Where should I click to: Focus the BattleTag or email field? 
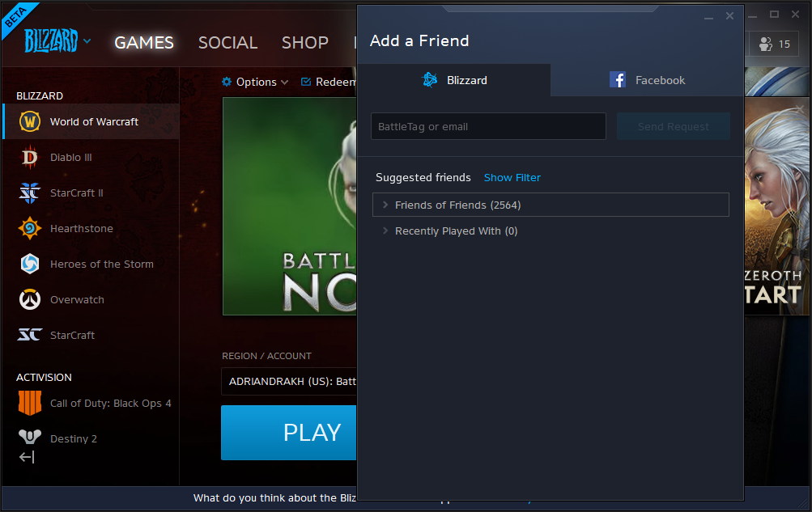coord(488,126)
